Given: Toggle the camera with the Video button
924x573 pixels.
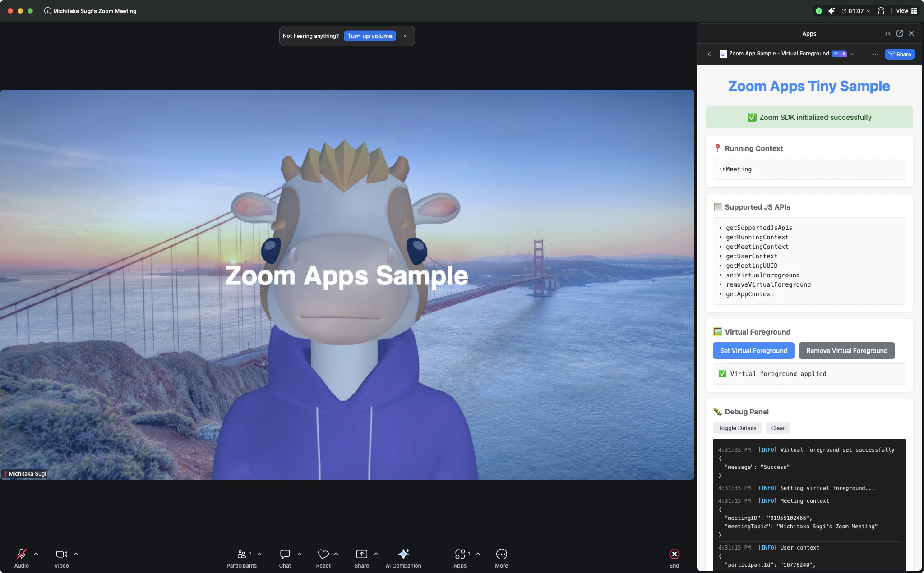Looking at the screenshot, I should click(x=62, y=558).
